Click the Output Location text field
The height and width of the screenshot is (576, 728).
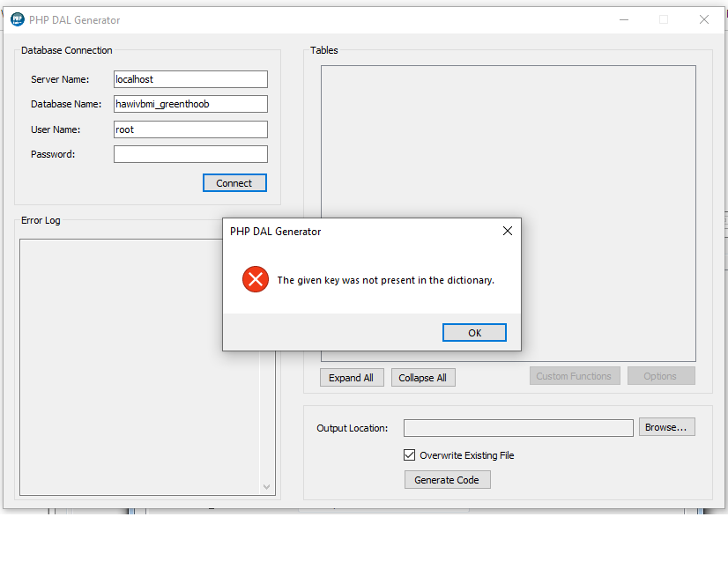[518, 428]
